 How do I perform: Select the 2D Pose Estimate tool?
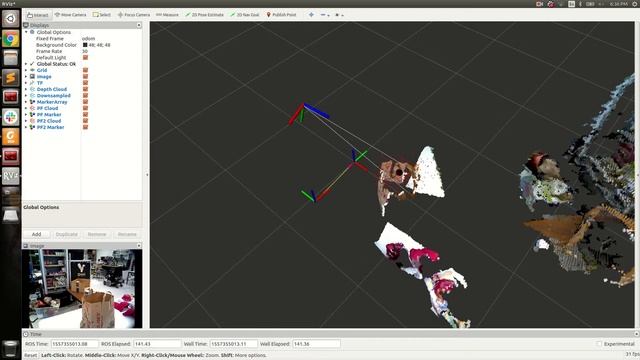[x=204, y=15]
